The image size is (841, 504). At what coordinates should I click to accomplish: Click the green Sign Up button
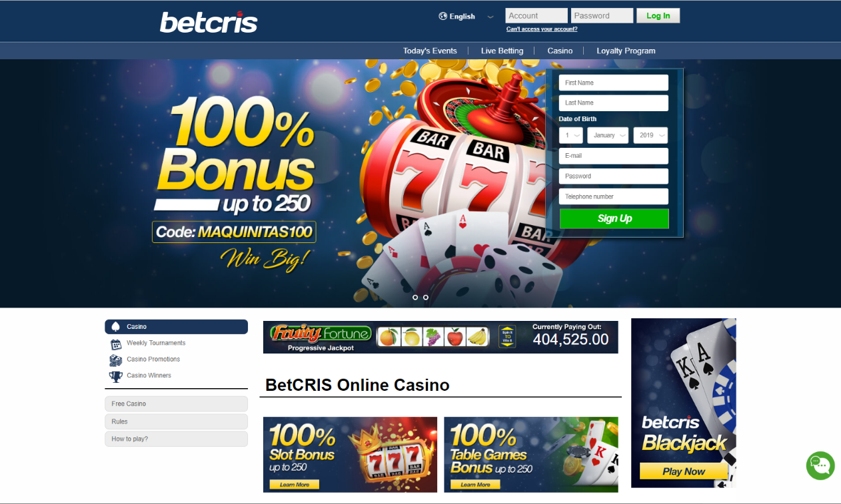(614, 218)
